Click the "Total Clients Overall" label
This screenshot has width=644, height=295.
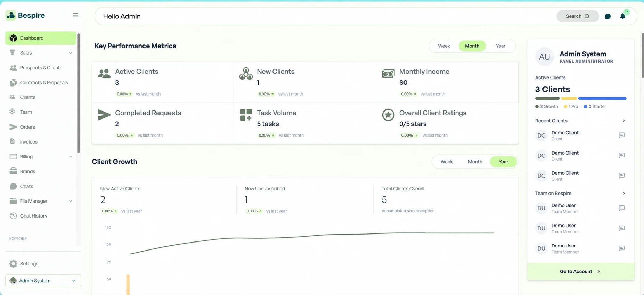tap(403, 189)
